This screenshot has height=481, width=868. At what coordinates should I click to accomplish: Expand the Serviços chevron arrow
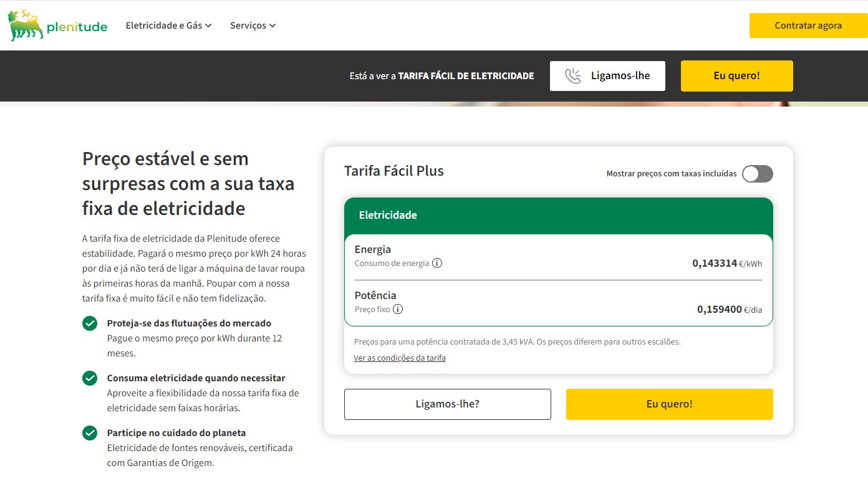[x=272, y=26]
